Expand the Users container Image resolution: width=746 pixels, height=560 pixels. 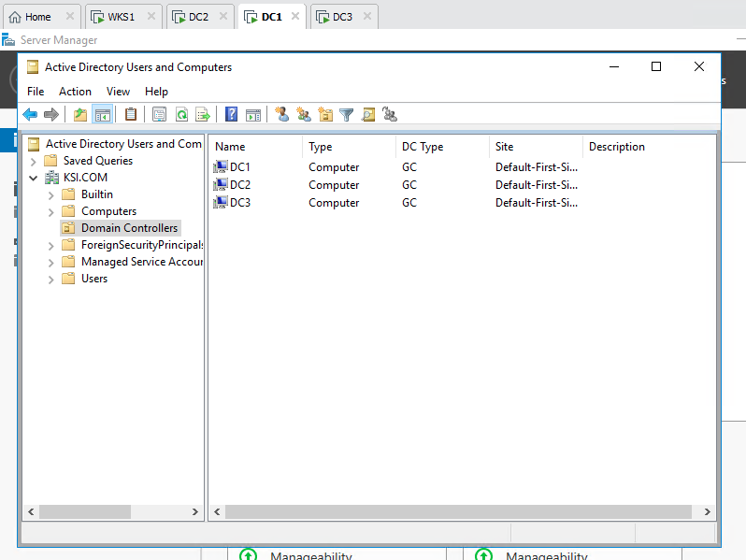[50, 280]
